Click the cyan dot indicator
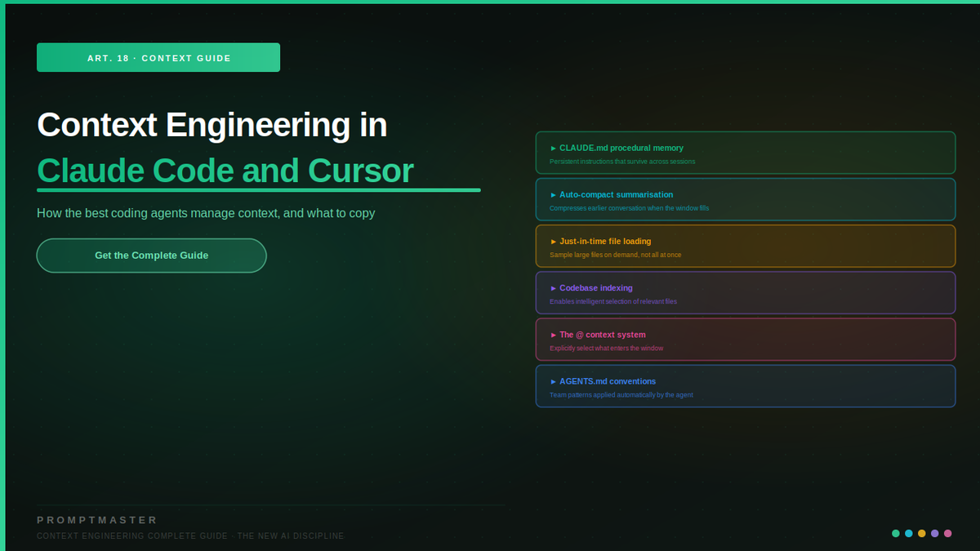 [909, 533]
